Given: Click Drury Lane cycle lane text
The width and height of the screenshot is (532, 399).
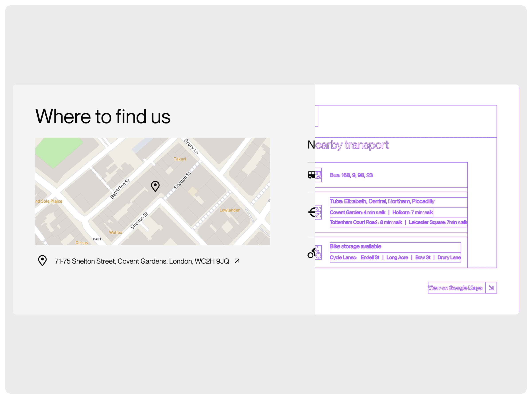Looking at the screenshot, I should [x=449, y=258].
